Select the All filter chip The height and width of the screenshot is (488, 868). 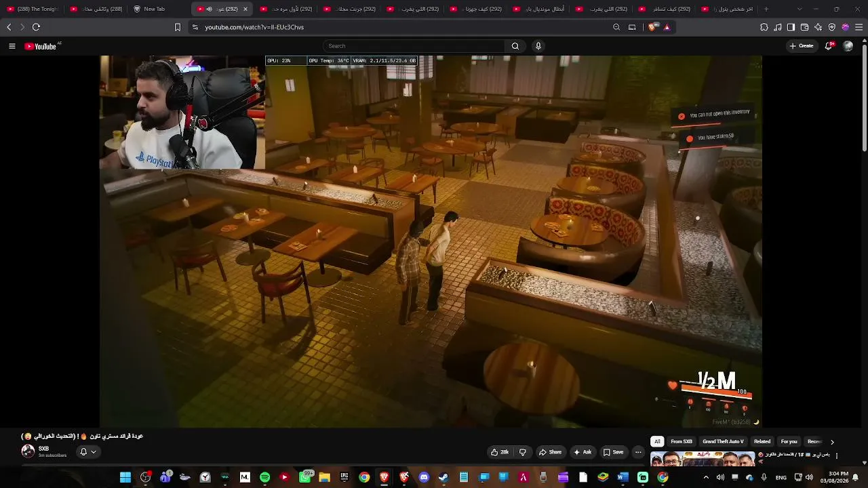coord(657,442)
